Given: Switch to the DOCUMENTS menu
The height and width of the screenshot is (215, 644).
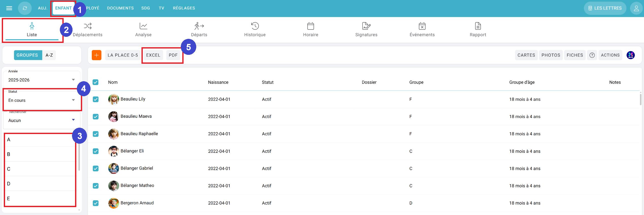Looking at the screenshot, I should pos(120,8).
